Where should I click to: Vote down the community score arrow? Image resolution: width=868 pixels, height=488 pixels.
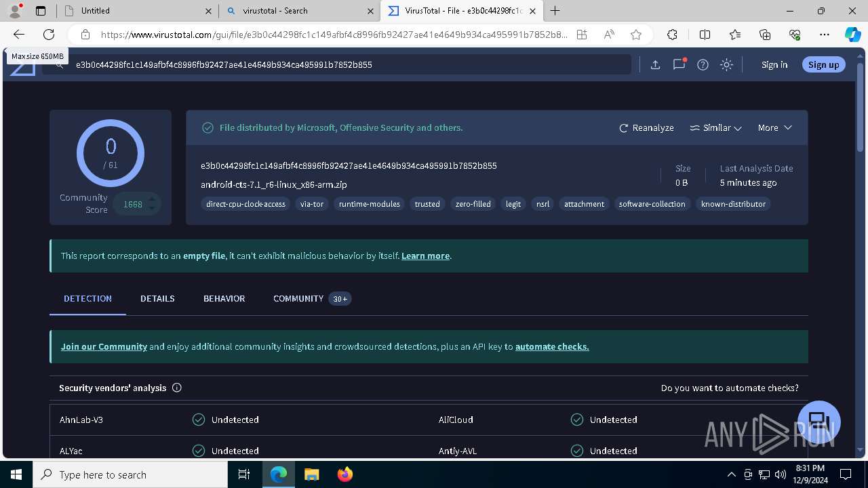pos(153,209)
